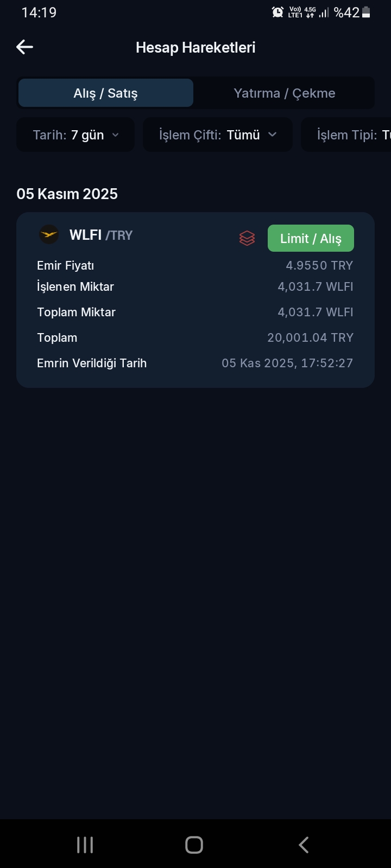This screenshot has width=391, height=868.
Task: Tap the WLFI coin logo
Action: click(x=49, y=235)
